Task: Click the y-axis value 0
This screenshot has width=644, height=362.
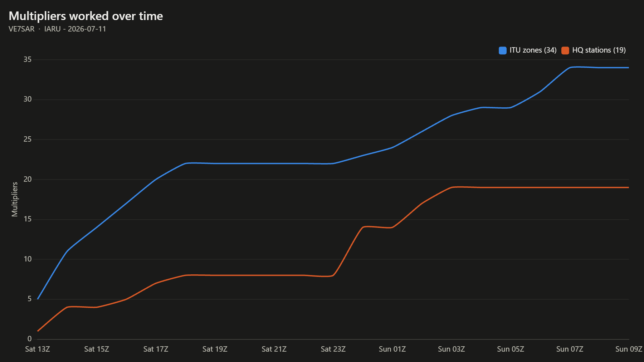Action: click(x=30, y=339)
